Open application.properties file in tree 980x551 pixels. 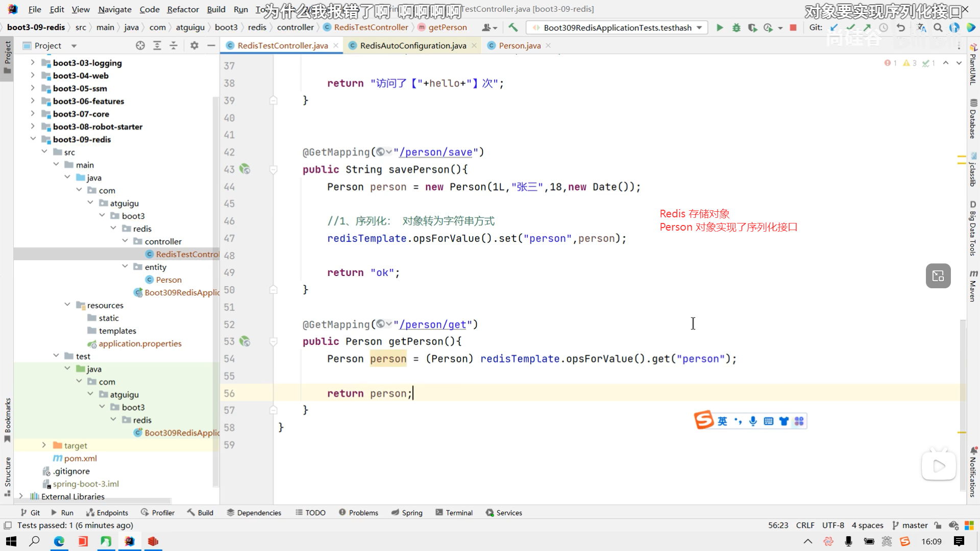[140, 343]
